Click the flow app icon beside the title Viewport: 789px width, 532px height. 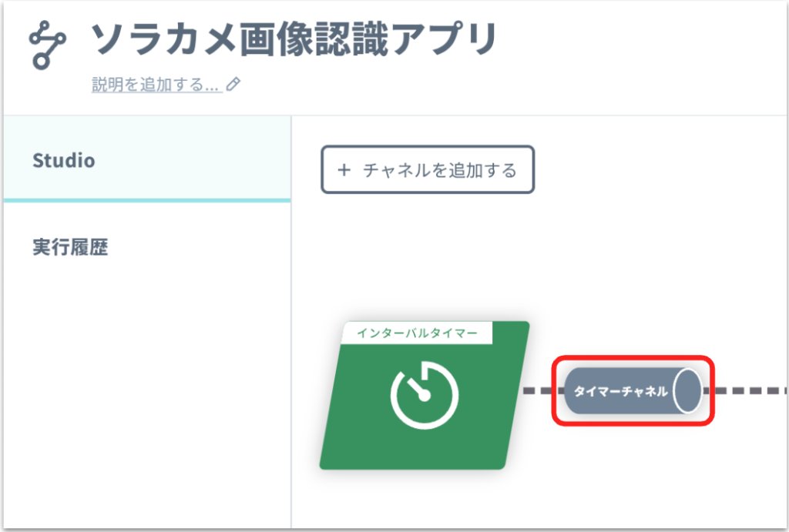coord(47,44)
